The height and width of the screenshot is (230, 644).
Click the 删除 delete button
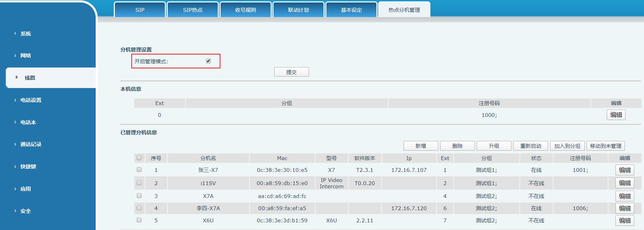(x=458, y=146)
